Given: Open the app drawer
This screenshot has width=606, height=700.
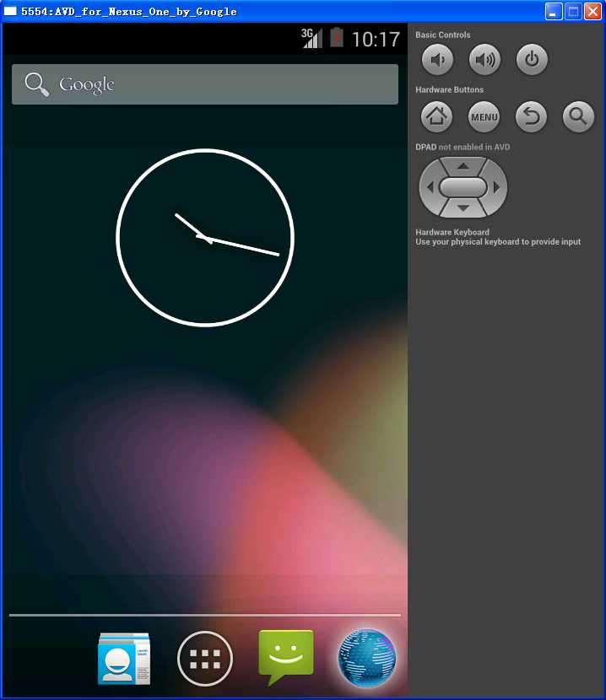Looking at the screenshot, I should point(205,659).
